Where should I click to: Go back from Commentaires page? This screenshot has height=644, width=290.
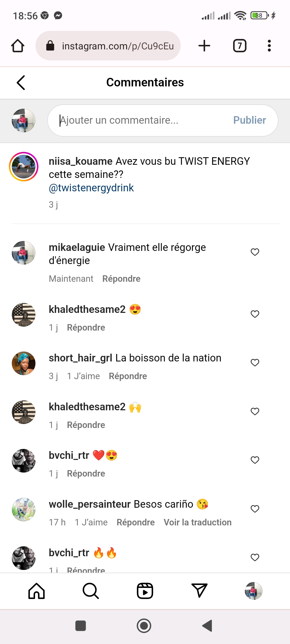[x=21, y=82]
